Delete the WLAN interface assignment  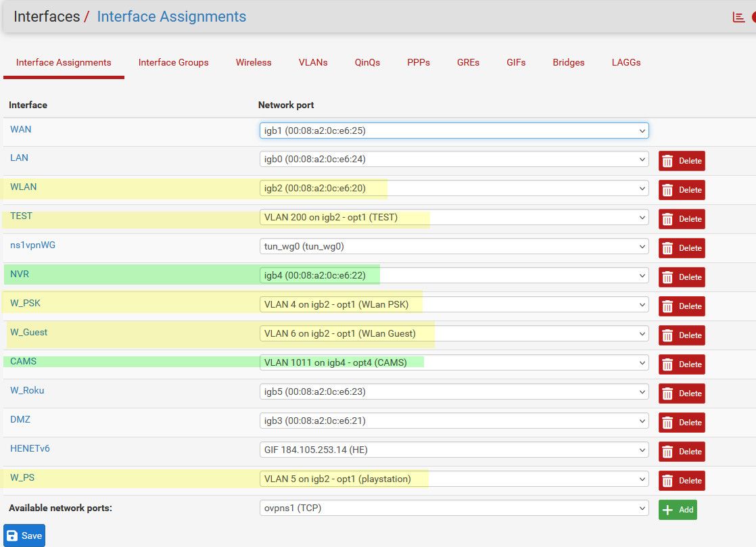click(682, 190)
